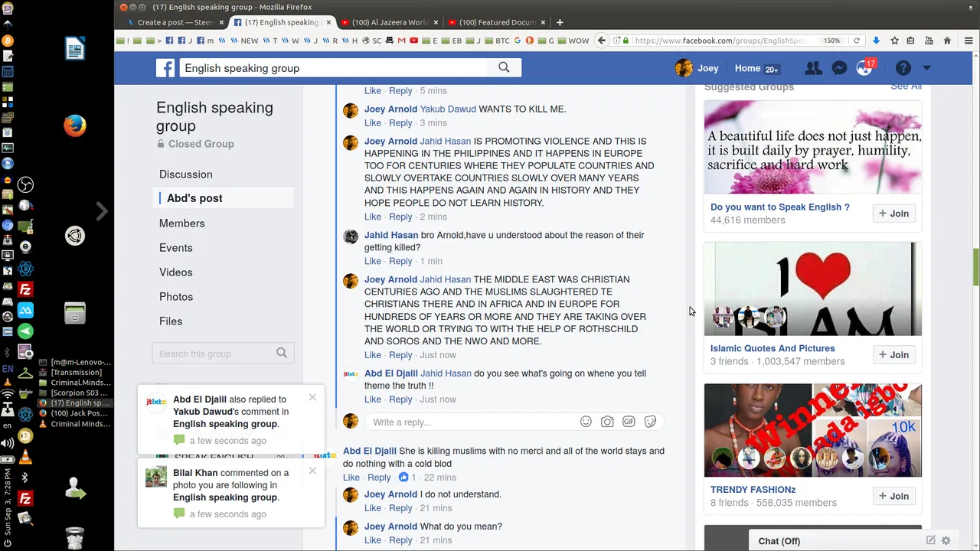980x551 pixels.
Task: Open Jahid Hasan's profile name on his comment
Action: [x=391, y=235]
